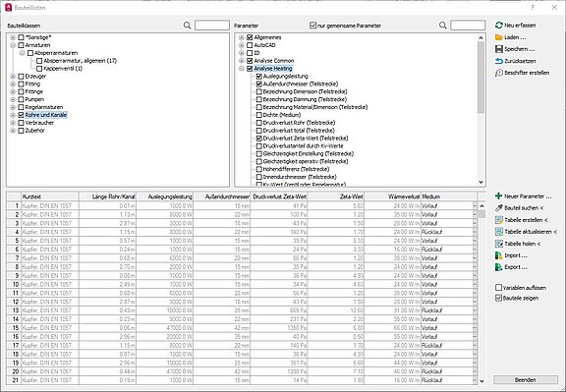
Task: Collapse the Absperrarmaturen subnode
Action: (23, 53)
